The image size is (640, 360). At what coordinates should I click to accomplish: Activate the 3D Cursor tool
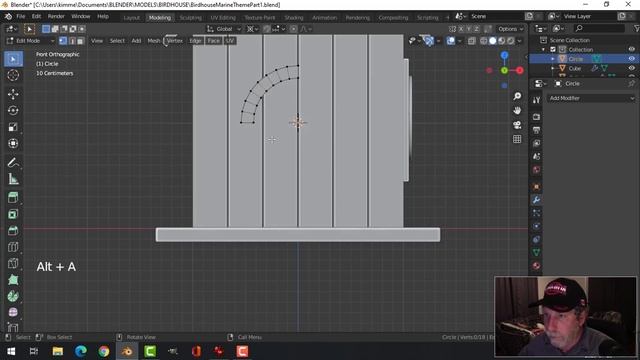click(13, 76)
